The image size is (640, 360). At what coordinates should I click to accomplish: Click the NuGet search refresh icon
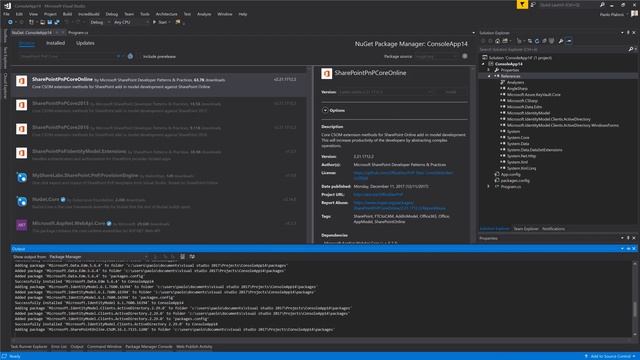click(130, 56)
